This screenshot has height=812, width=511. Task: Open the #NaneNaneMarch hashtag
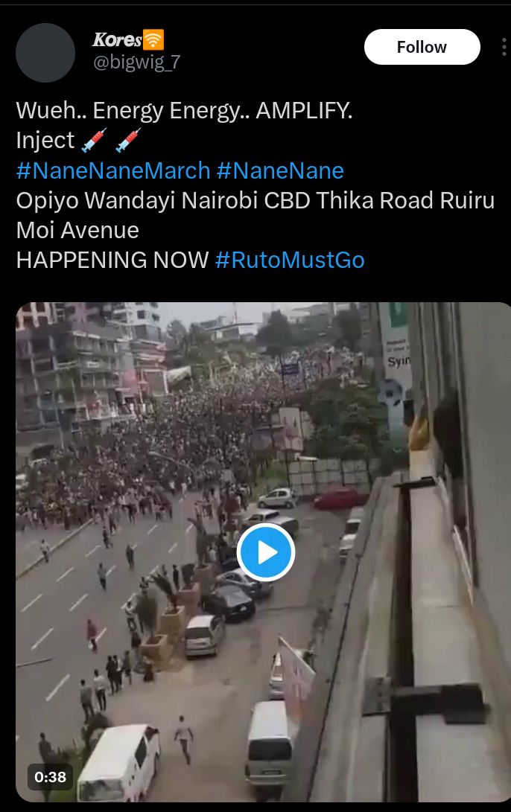[113, 170]
